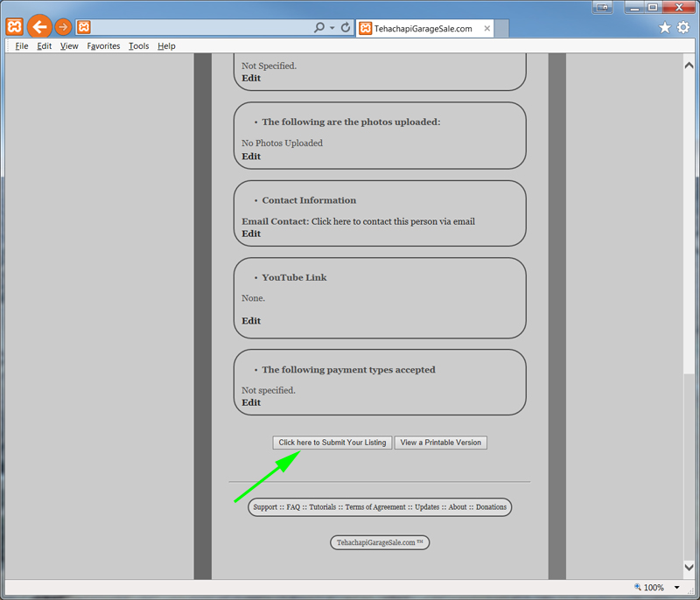Click 'The following are the photos uploaded:' heading

point(351,122)
